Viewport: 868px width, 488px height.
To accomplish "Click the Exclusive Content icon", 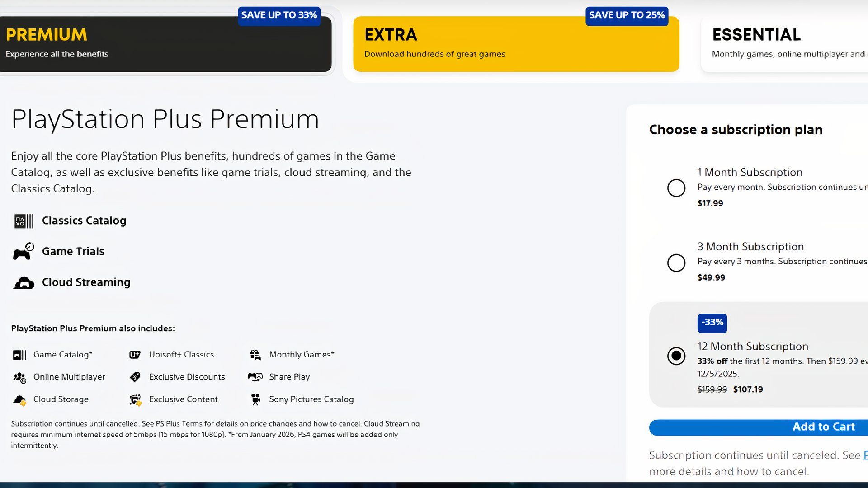I will coord(135,400).
